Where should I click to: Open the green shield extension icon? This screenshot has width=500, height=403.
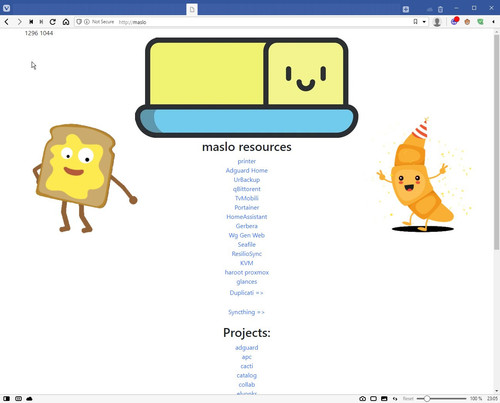click(480, 22)
